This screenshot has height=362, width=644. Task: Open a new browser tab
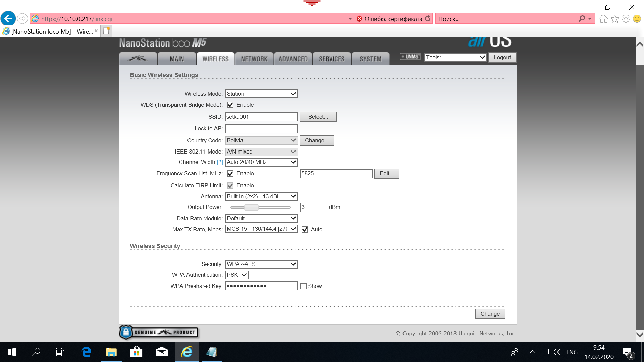click(x=106, y=31)
